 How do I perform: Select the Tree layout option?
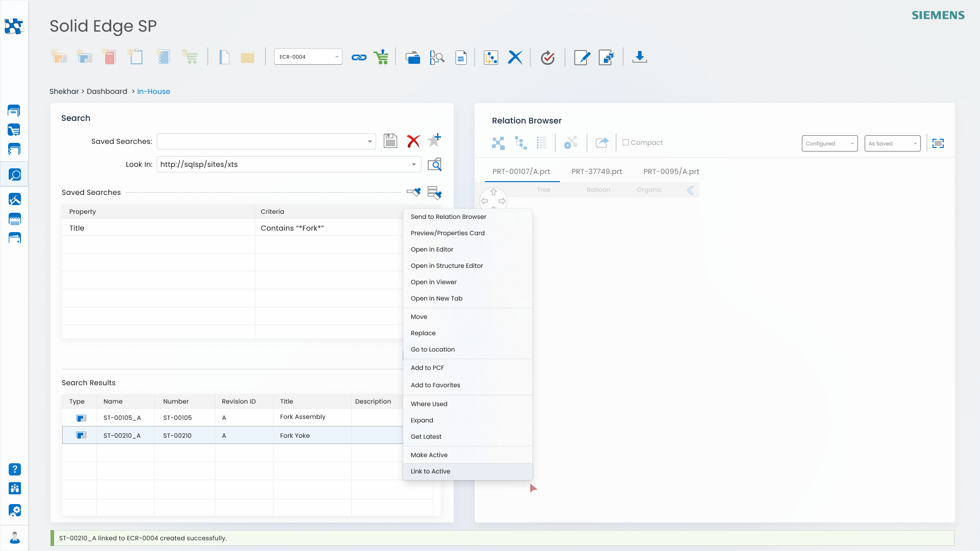pyautogui.click(x=544, y=190)
